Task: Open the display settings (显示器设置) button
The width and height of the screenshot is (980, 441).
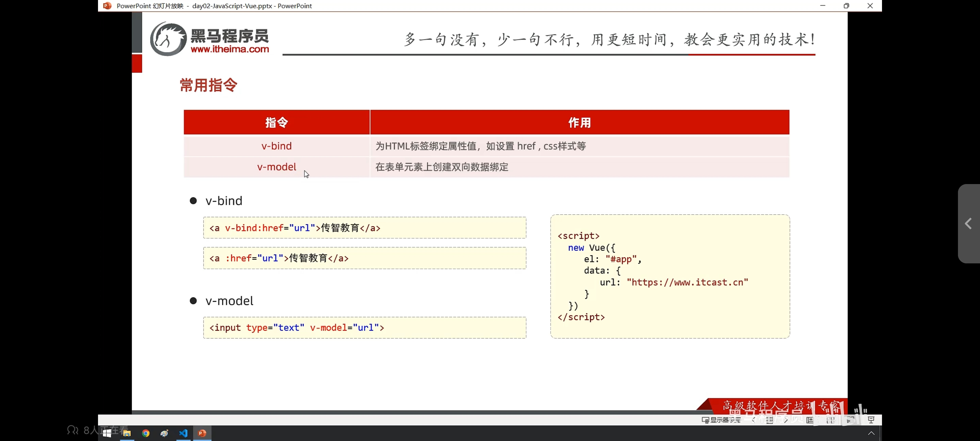Action: 721,420
